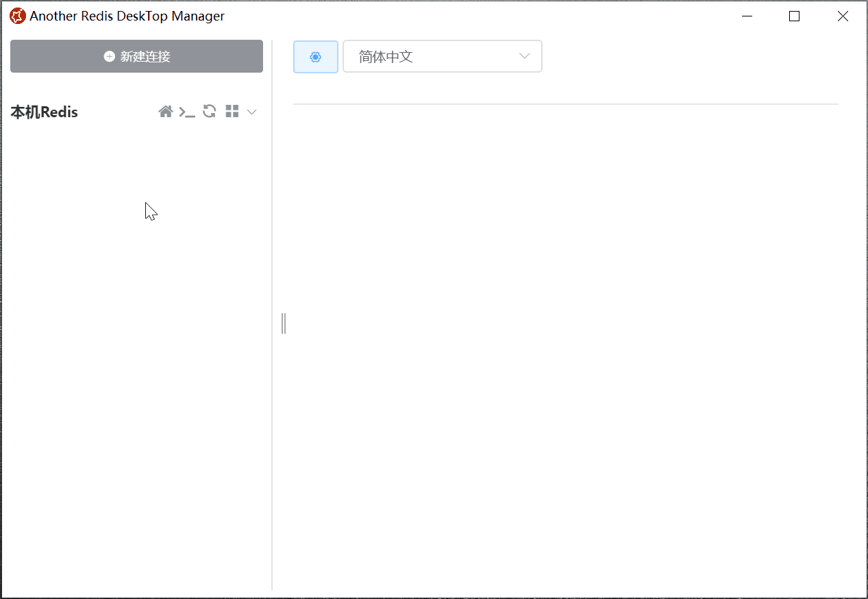The image size is (868, 599).
Task: Open the four-square grid menu icon
Action: [x=232, y=112]
